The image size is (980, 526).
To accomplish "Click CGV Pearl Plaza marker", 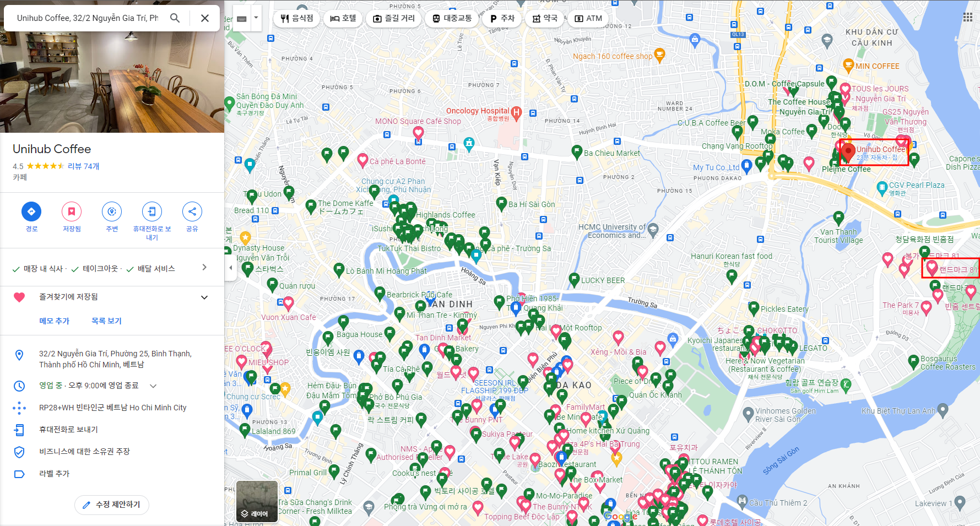I will tap(882, 188).
